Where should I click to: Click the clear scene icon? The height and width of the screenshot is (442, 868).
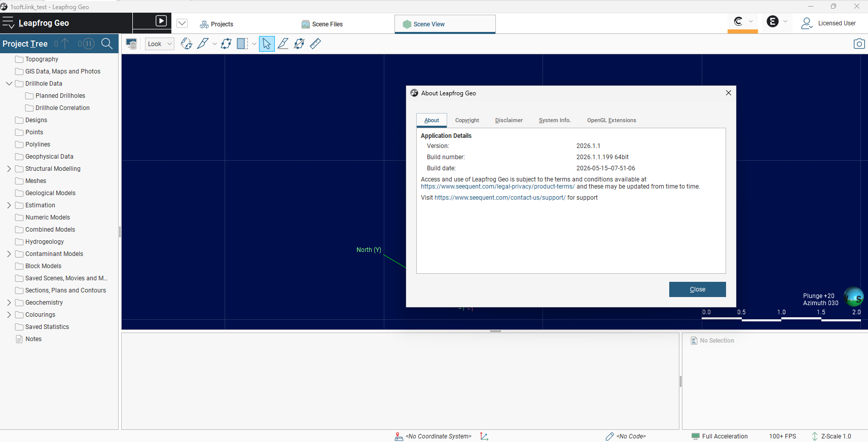coord(131,44)
